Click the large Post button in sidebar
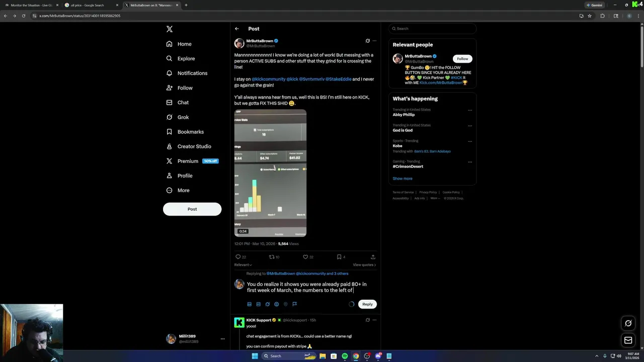This screenshot has height=362, width=644. click(192, 209)
